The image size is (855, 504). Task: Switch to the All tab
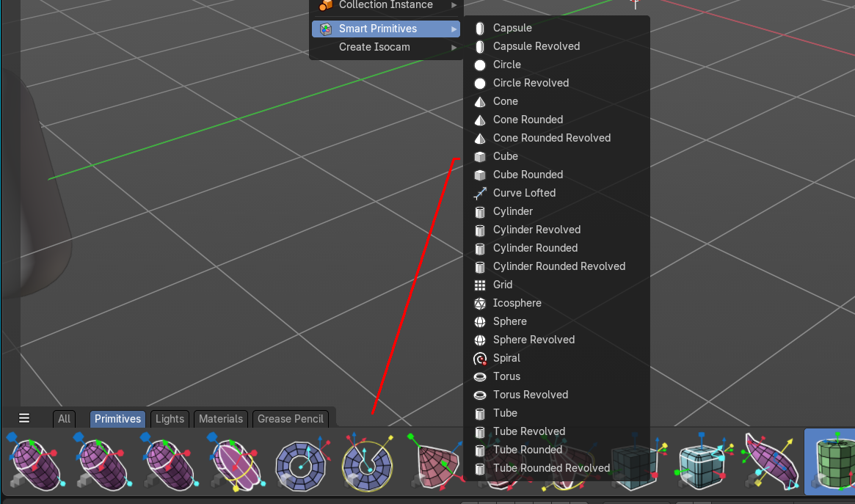(x=65, y=419)
